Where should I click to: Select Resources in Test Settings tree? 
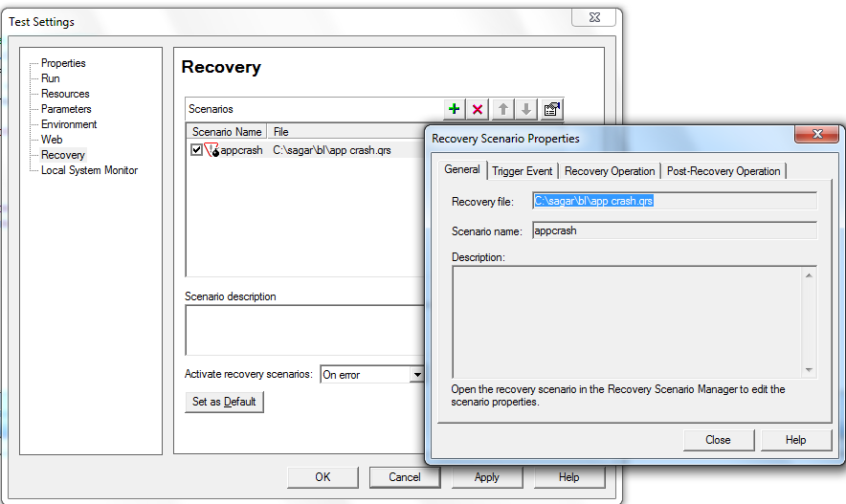[65, 94]
